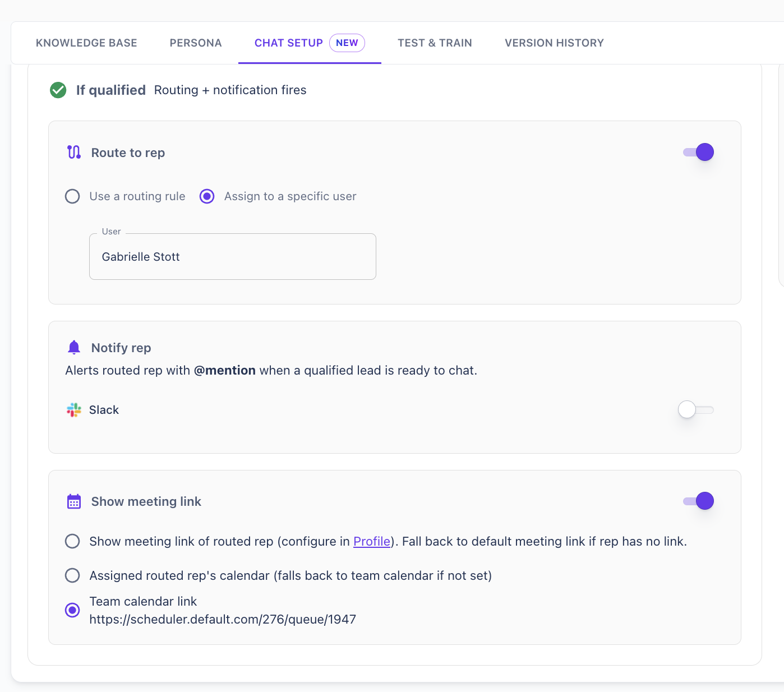The width and height of the screenshot is (784, 692).
Task: Click the green qualified checkmark icon
Action: [58, 90]
